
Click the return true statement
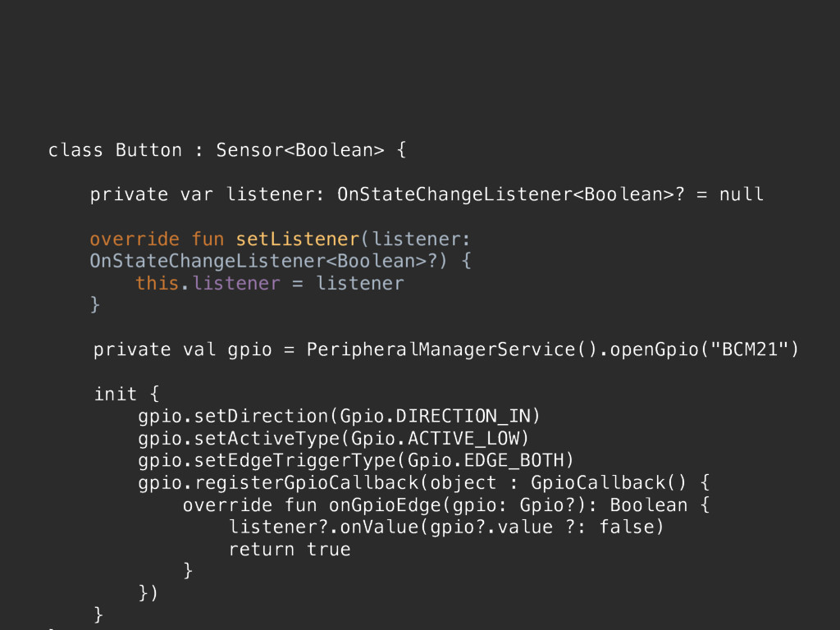click(290, 550)
